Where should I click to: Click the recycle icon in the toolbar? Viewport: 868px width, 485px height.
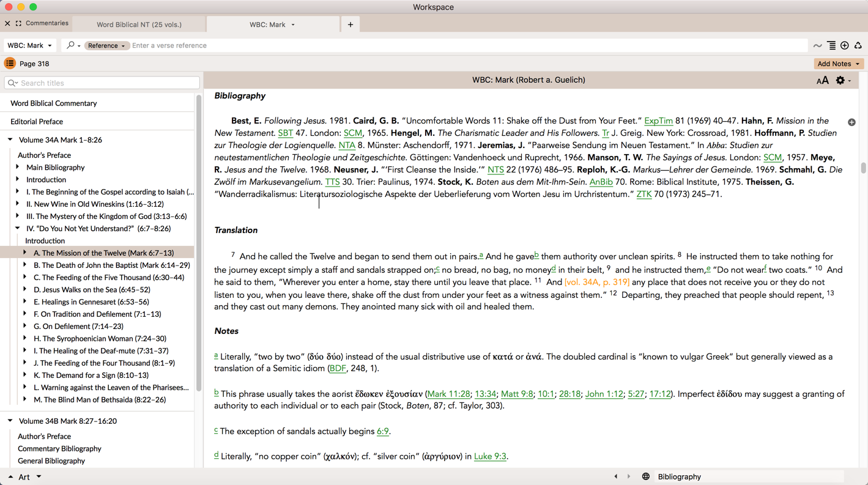858,46
